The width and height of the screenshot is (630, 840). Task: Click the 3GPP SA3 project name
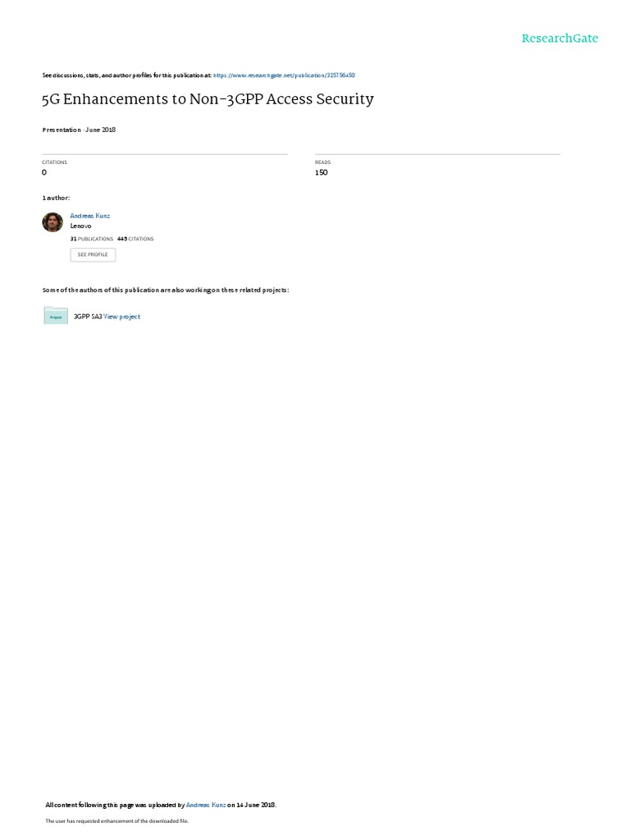[88, 317]
